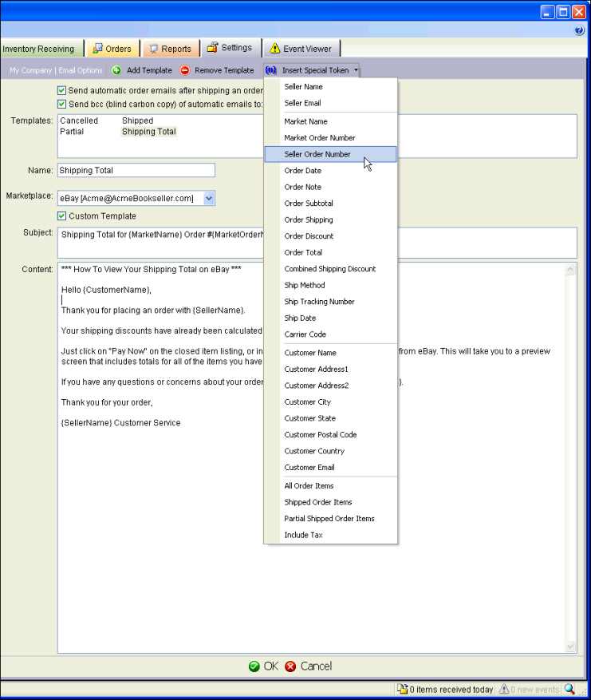Image resolution: width=591 pixels, height=700 pixels.
Task: Insert Market Order Number token
Action: coord(330,138)
